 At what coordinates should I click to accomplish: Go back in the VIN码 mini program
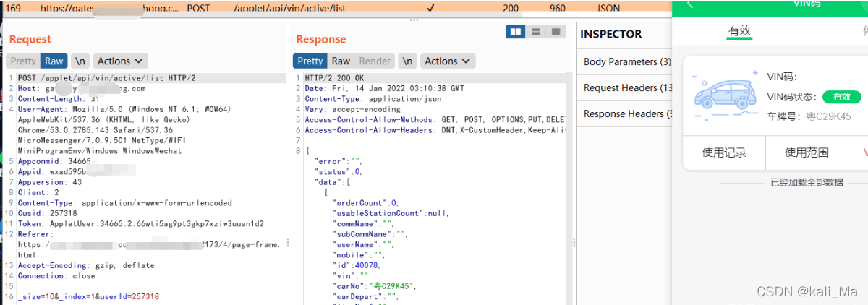coord(689,4)
